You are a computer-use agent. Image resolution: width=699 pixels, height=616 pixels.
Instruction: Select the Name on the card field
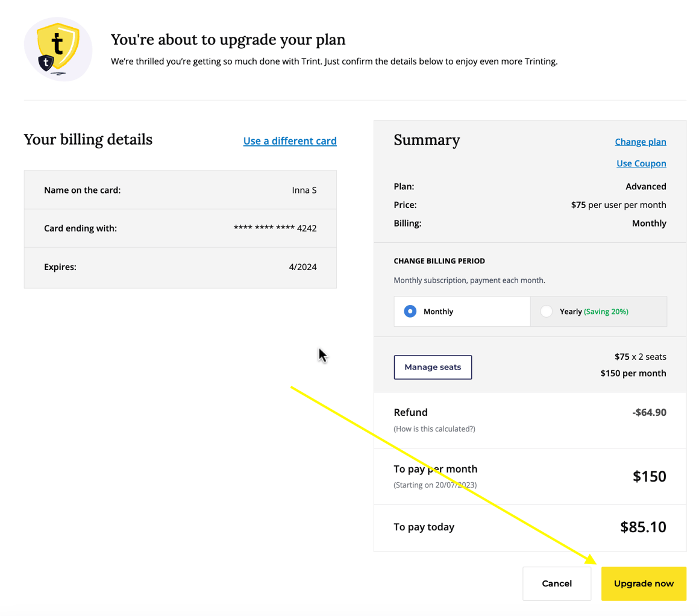click(x=180, y=189)
